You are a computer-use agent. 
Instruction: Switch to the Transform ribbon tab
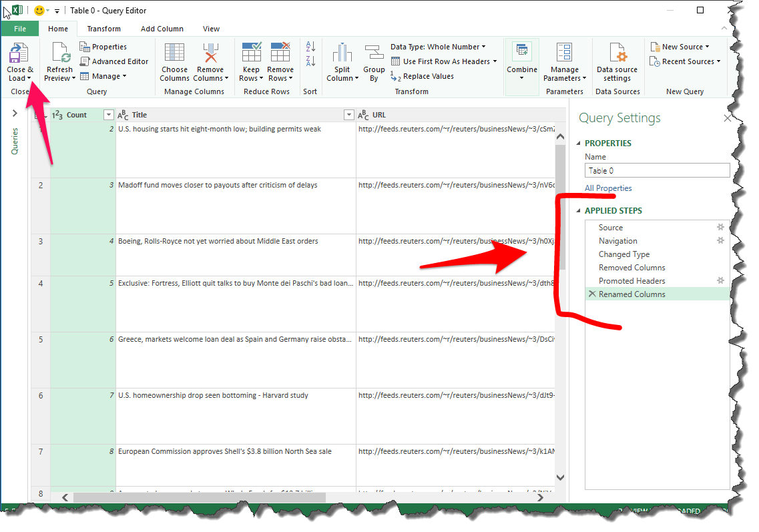(103, 29)
